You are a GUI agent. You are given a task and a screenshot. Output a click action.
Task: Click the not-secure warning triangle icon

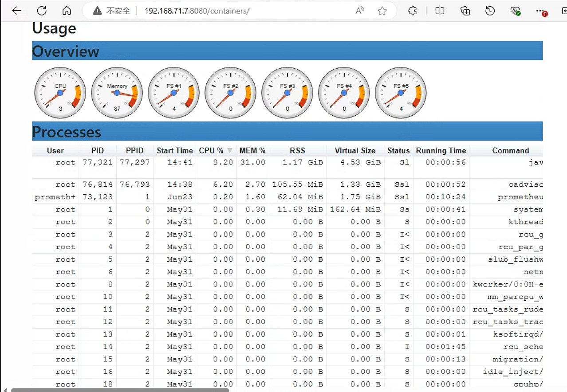click(97, 11)
